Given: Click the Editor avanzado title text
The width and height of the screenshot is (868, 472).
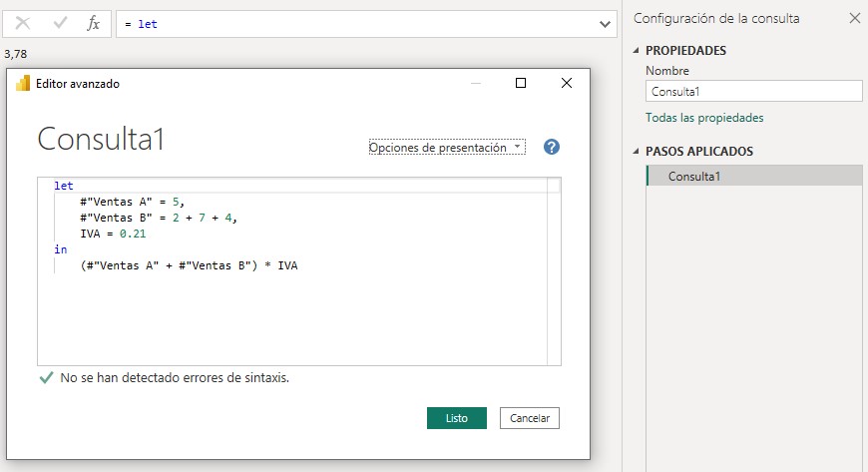Looking at the screenshot, I should [x=78, y=84].
